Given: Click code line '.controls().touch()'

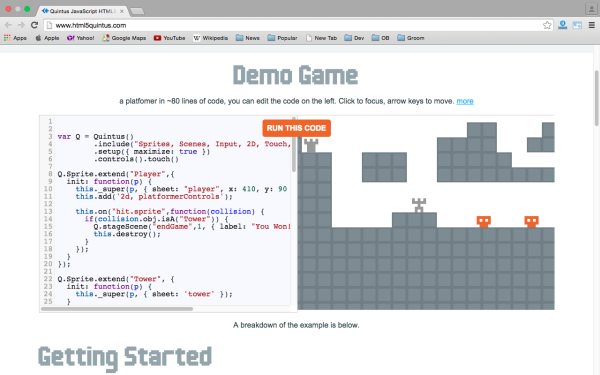Looking at the screenshot, I should coord(136,159).
